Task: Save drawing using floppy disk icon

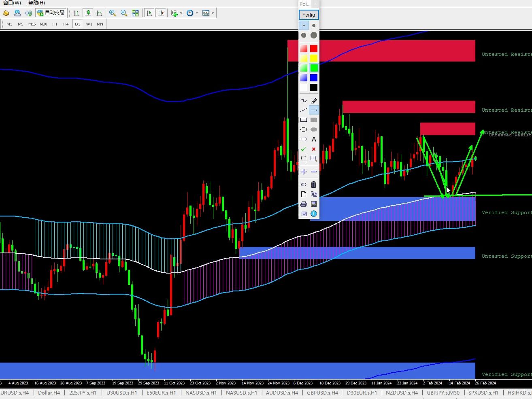Action: tap(314, 204)
